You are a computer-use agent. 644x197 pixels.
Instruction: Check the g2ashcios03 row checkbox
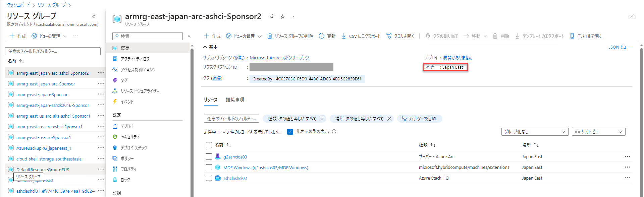(209, 156)
